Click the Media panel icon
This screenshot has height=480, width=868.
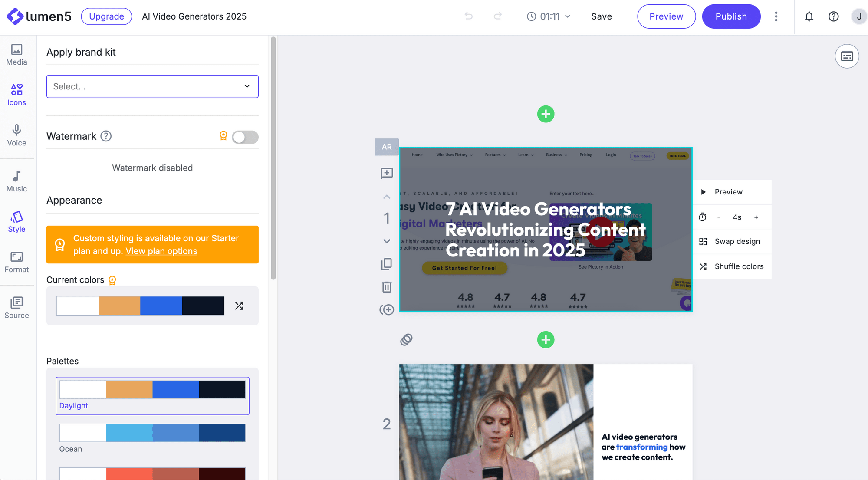click(x=16, y=53)
